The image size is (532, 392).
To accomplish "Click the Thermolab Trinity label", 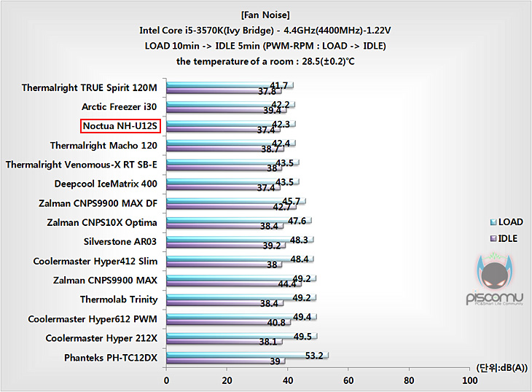I will point(119,299).
